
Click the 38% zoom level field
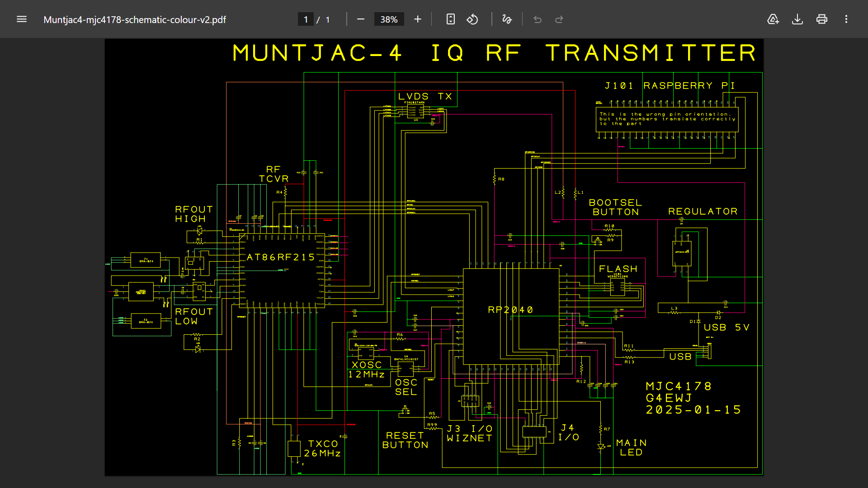pos(389,19)
